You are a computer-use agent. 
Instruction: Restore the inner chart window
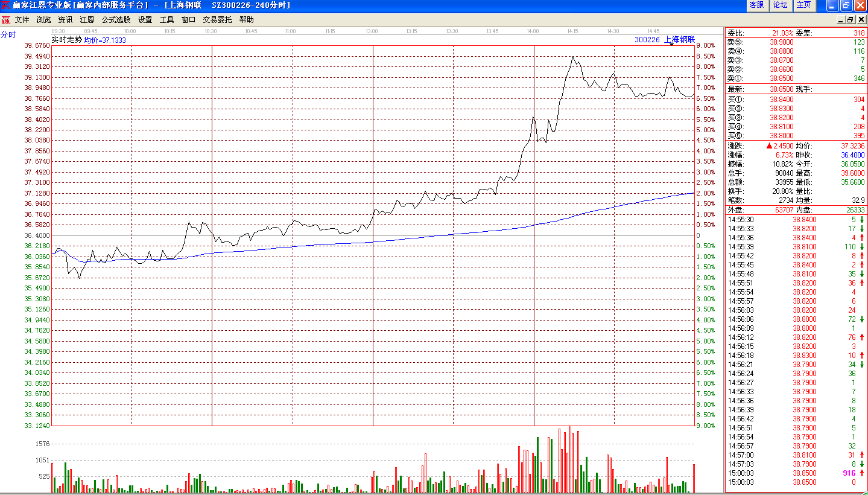[x=850, y=20]
